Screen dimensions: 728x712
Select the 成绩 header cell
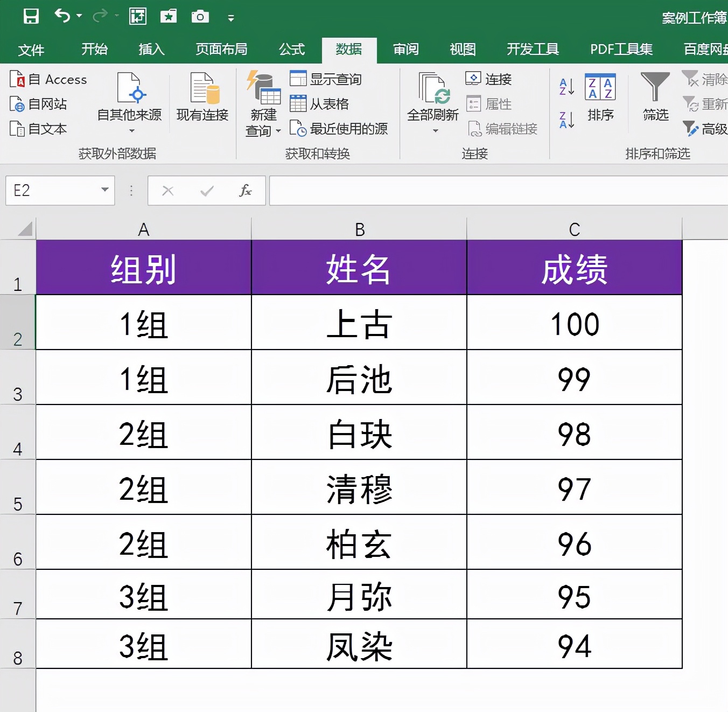[x=575, y=268]
